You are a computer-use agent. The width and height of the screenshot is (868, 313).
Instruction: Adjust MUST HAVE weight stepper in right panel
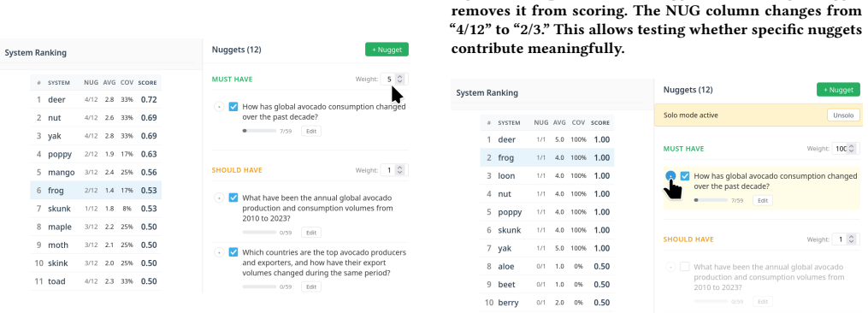(x=853, y=149)
